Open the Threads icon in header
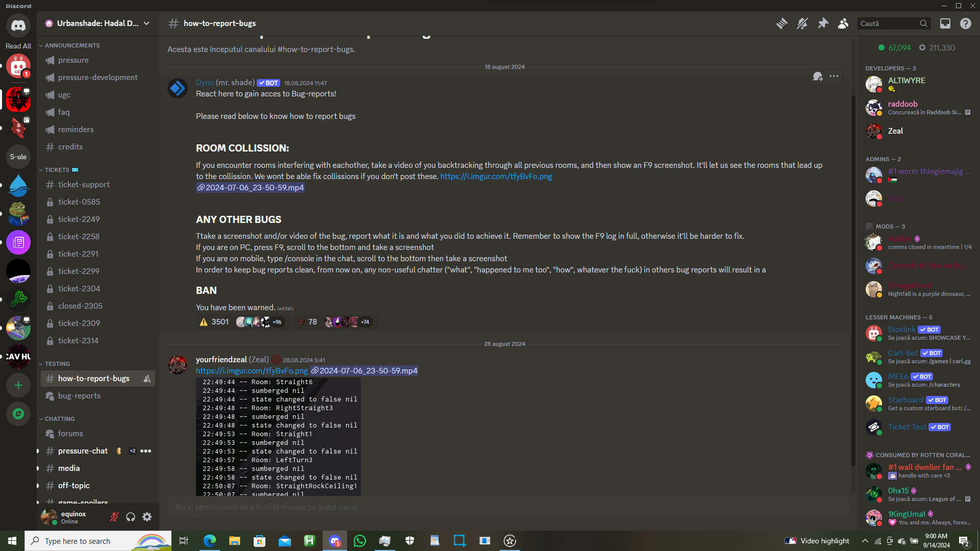Image resolution: width=980 pixels, height=551 pixels. pos(781,23)
